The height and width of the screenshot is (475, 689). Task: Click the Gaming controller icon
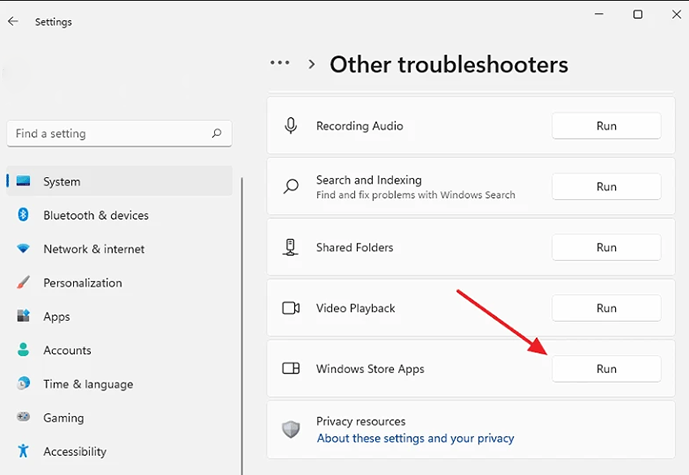(23, 417)
